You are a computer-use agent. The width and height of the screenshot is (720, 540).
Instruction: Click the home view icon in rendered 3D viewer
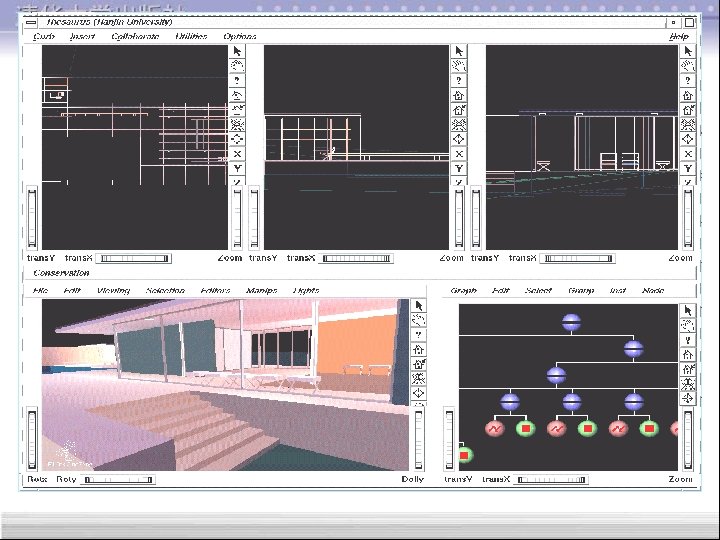coord(418,349)
